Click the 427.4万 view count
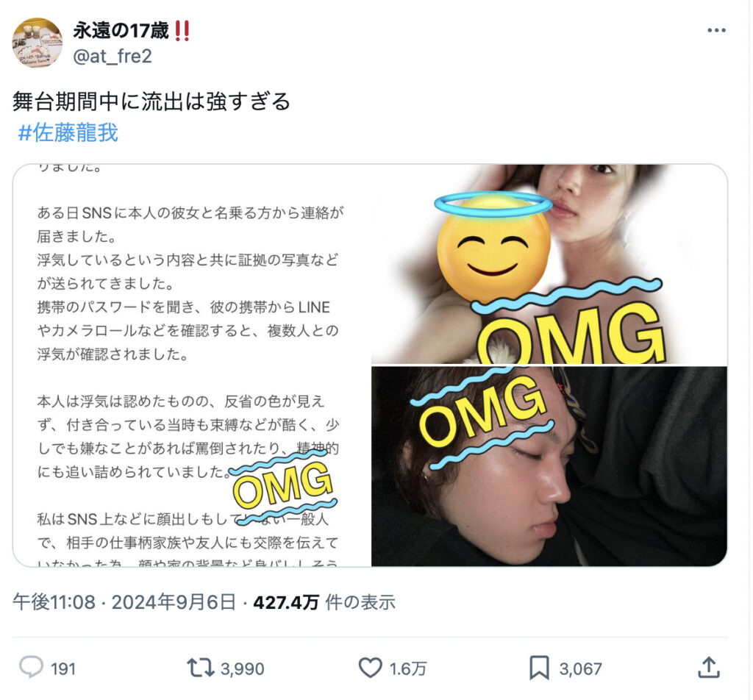 [286, 602]
